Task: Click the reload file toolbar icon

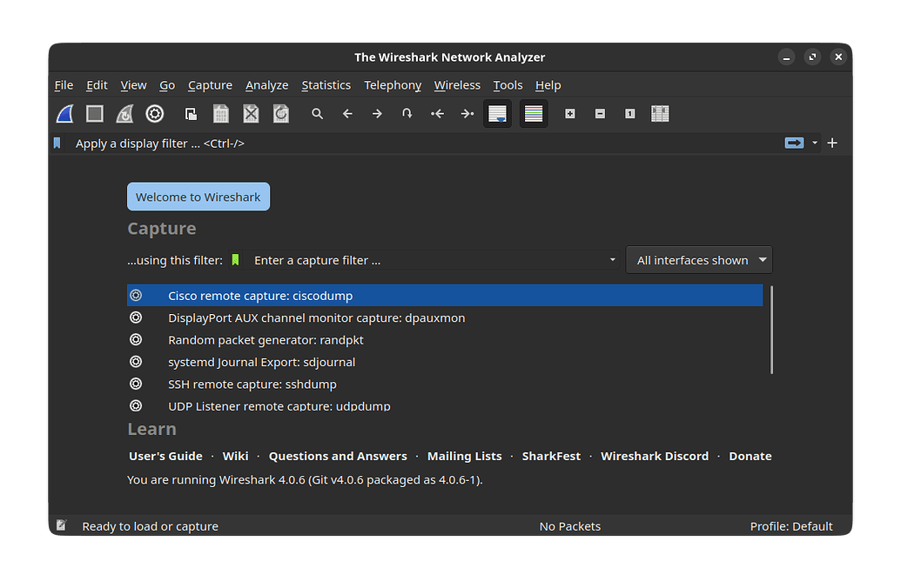Action: [280, 113]
